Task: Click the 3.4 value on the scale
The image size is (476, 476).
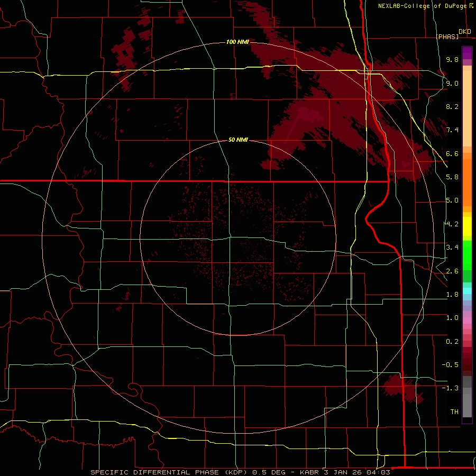Action: (452, 248)
